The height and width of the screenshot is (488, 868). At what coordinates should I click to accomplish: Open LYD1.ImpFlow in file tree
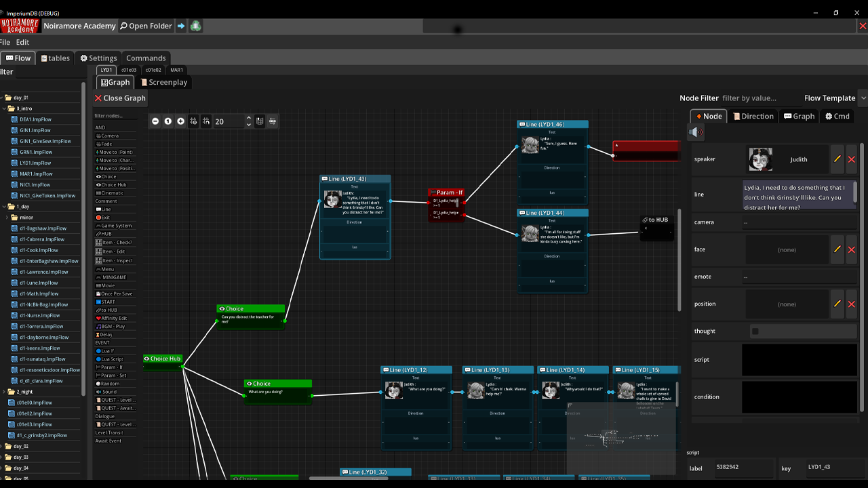35,163
